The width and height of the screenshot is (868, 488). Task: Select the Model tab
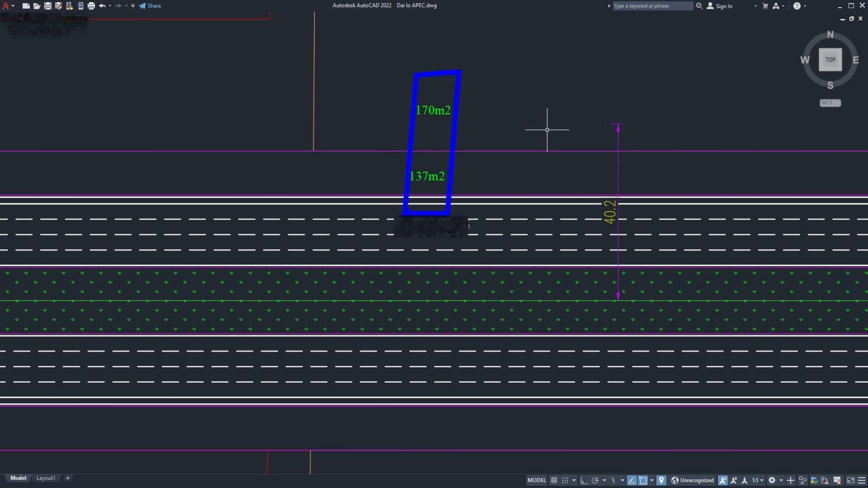point(18,478)
